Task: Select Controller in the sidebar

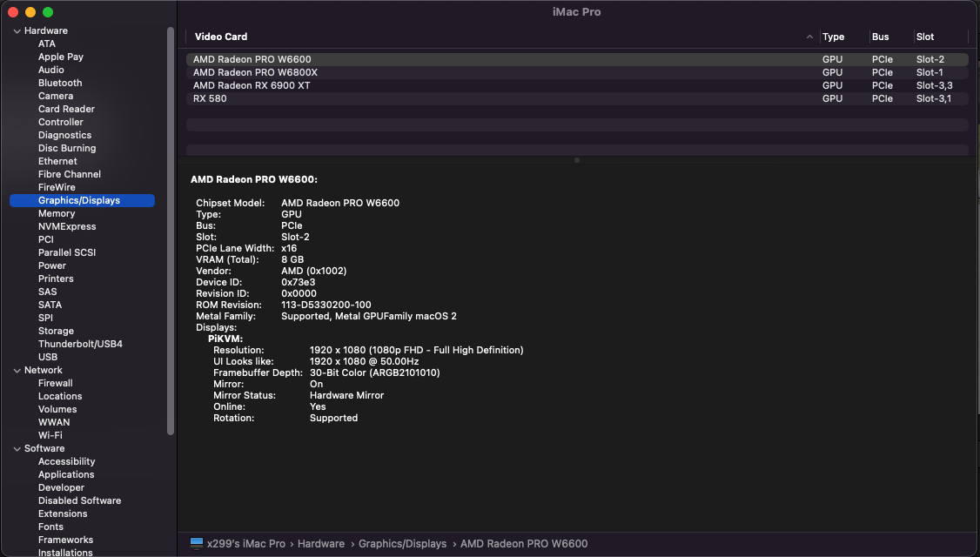Action: tap(61, 122)
